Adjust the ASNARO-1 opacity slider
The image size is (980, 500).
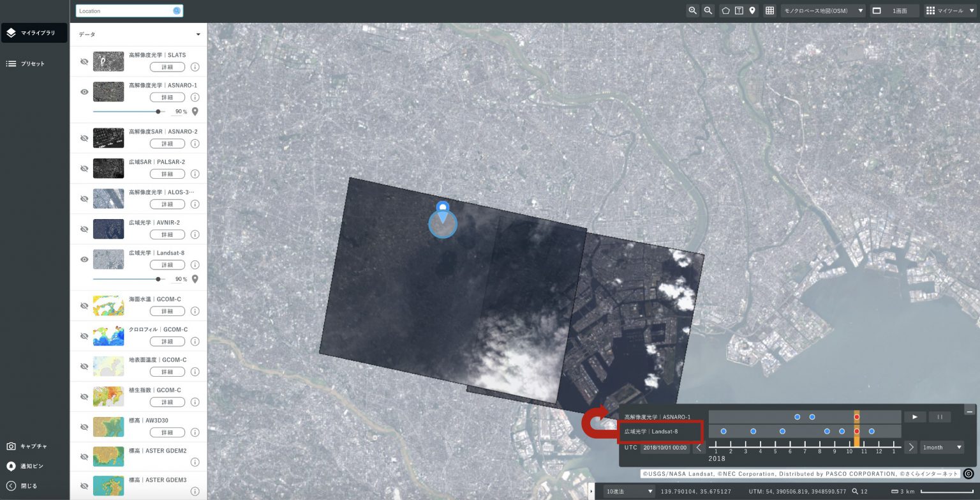click(158, 112)
